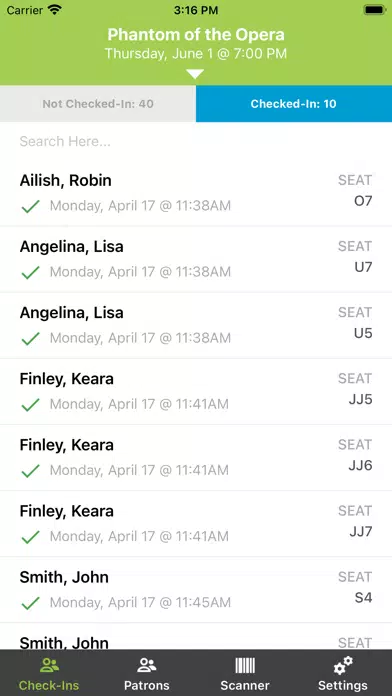Toggle check-in mark for Angelina, Lisa U7
The height and width of the screenshot is (696, 392).
tap(31, 272)
